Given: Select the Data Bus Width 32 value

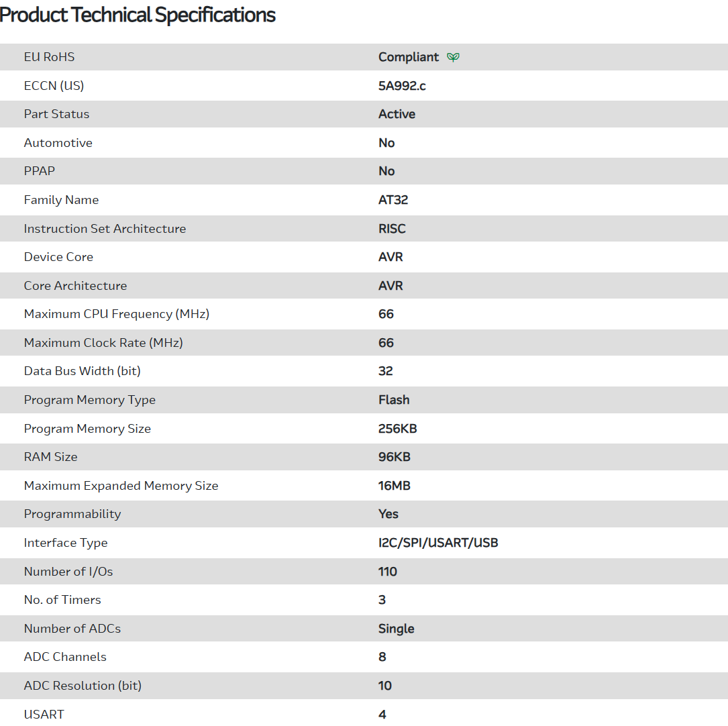Looking at the screenshot, I should coord(385,371).
